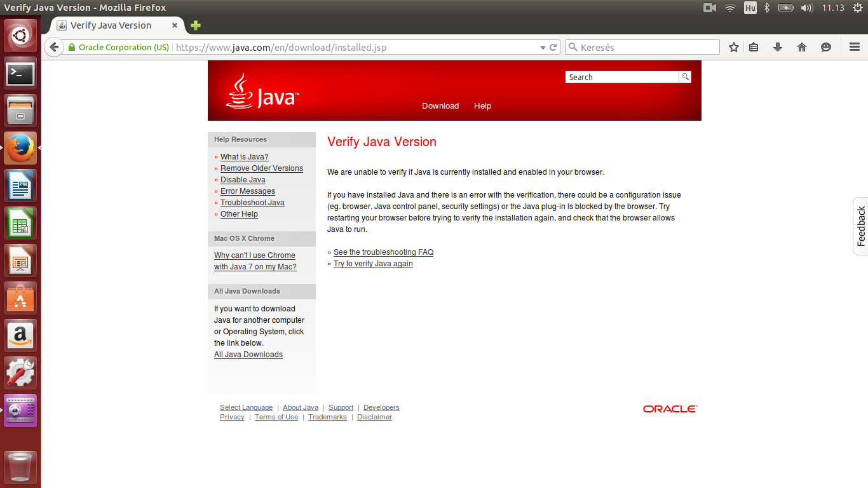
Task: Launch Terminal from the Ubuntu launcher
Action: point(21,74)
